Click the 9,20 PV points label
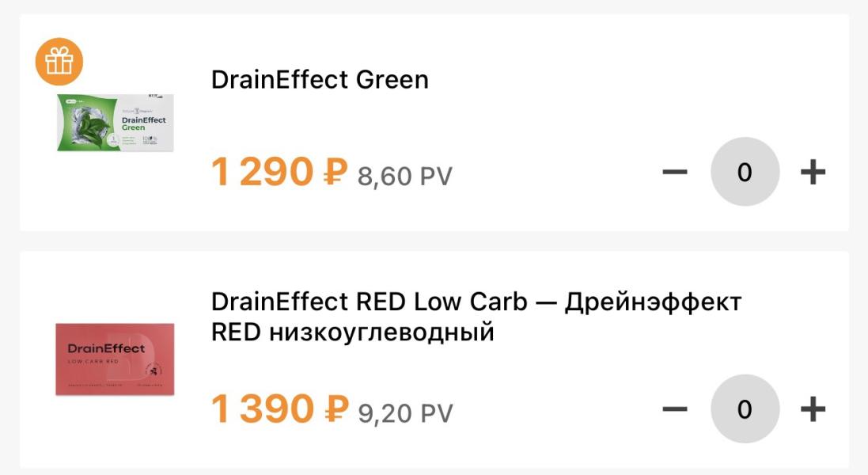868x475 pixels. point(405,413)
